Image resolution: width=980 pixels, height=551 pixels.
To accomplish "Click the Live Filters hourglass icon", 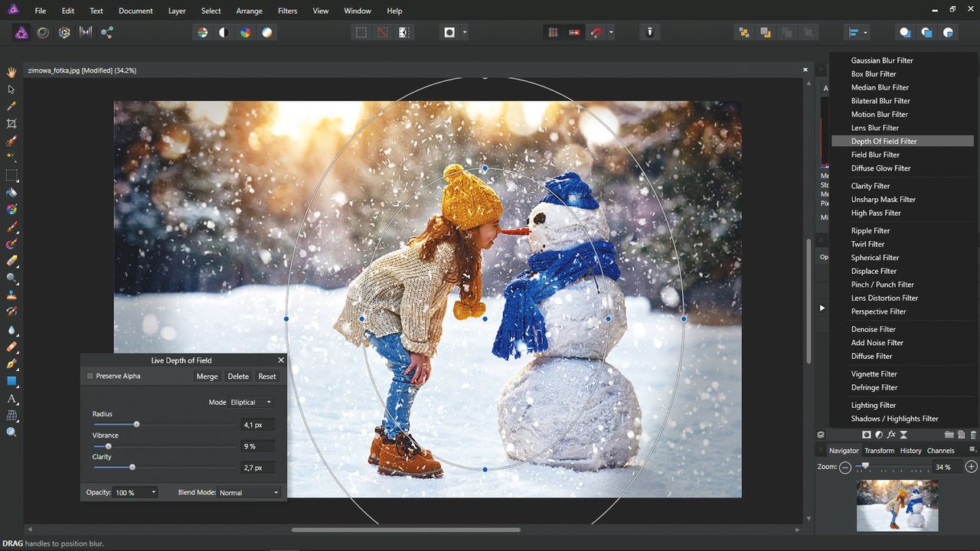I will click(903, 435).
